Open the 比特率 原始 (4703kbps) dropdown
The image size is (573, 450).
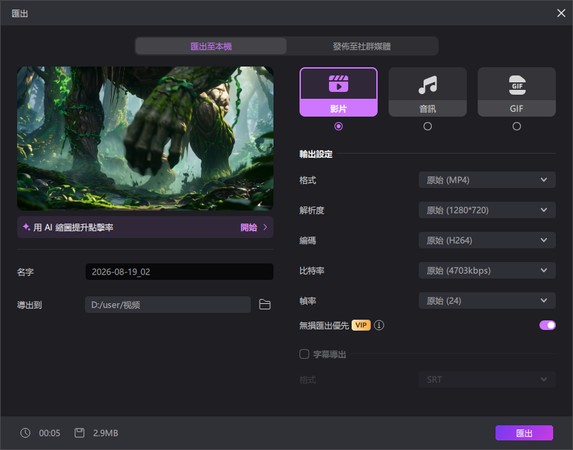[x=487, y=271]
